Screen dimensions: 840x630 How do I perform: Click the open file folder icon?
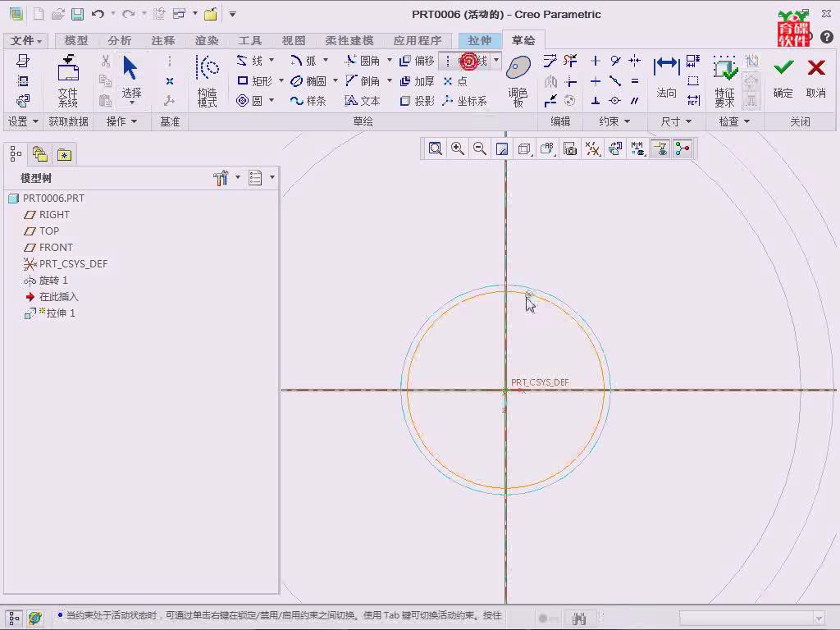click(58, 14)
